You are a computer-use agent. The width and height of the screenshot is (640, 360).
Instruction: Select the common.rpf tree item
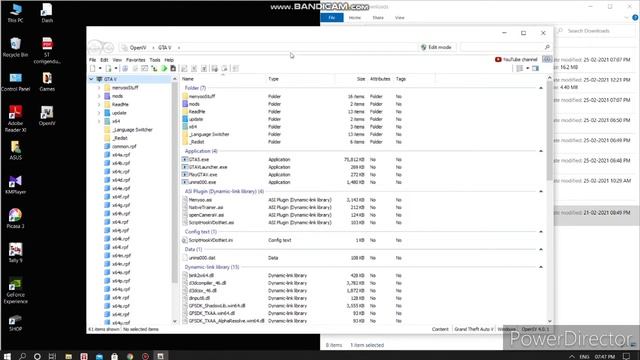click(x=124, y=147)
